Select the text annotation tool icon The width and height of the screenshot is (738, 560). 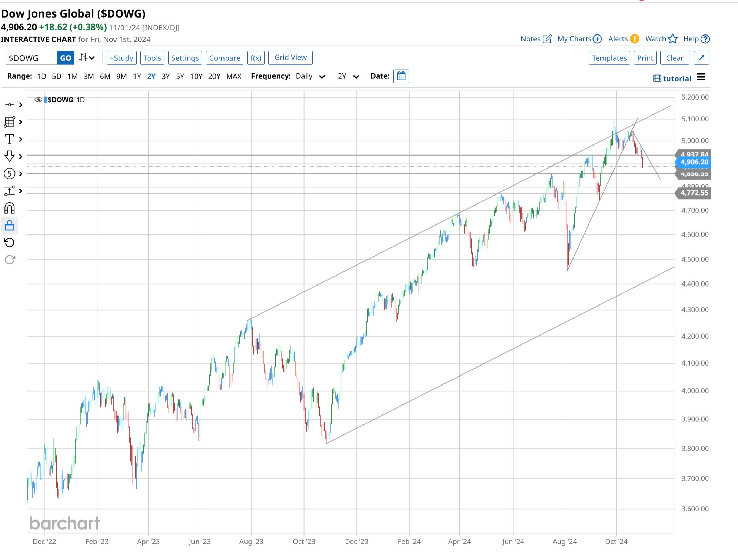point(9,139)
